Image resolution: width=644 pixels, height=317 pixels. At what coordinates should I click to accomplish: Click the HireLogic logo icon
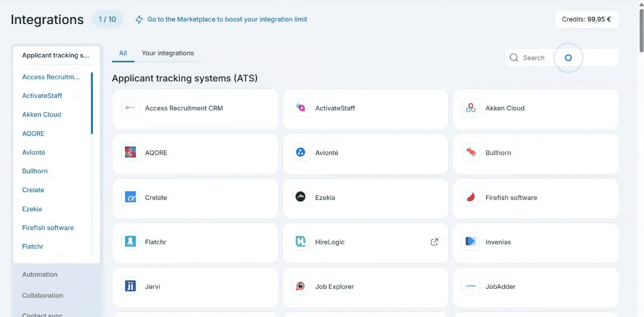pos(301,242)
